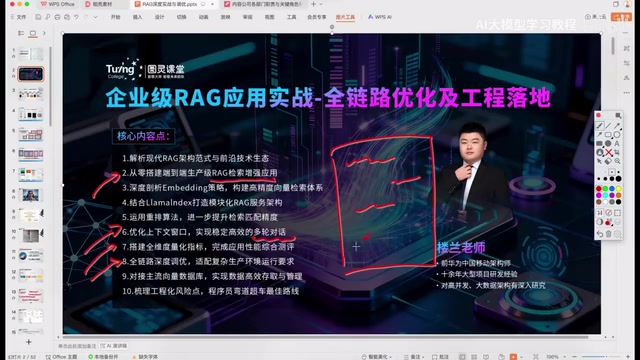Click the red X eraser tool

point(609,152)
